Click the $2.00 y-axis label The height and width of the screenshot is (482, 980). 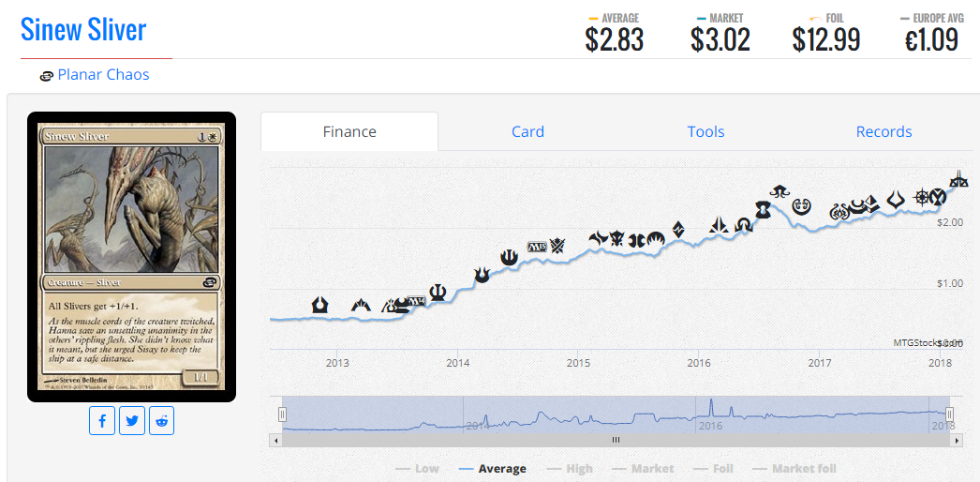coord(950,222)
